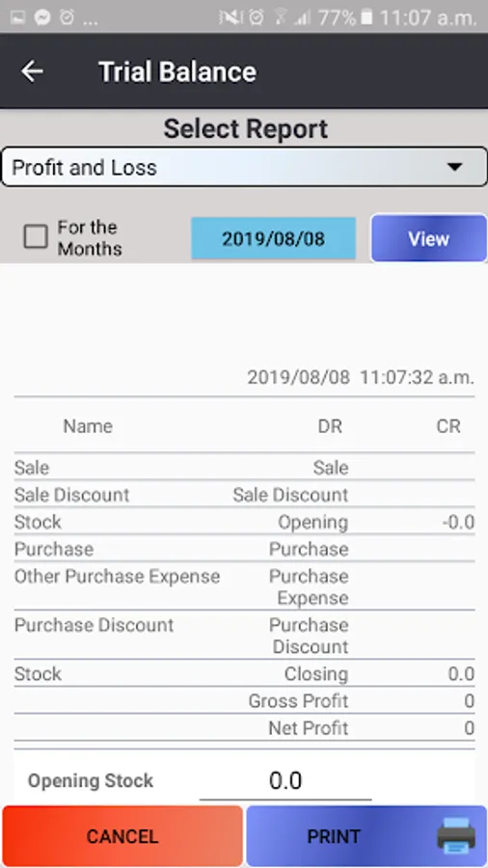The height and width of the screenshot is (868, 488).
Task: Click the printer icon beside PRINT
Action: pos(456,836)
